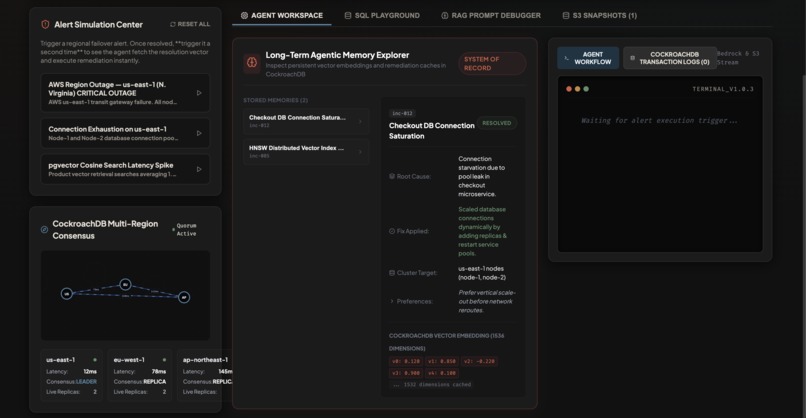Click the SQL Playground database icon
The image size is (806, 418).
point(348,15)
